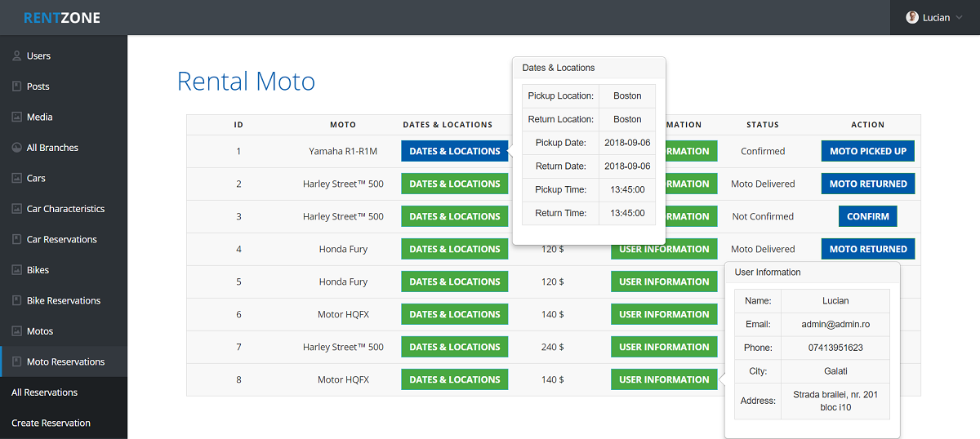Click the Lucian profile avatar
Screen dimensions: 980x439
click(x=912, y=17)
